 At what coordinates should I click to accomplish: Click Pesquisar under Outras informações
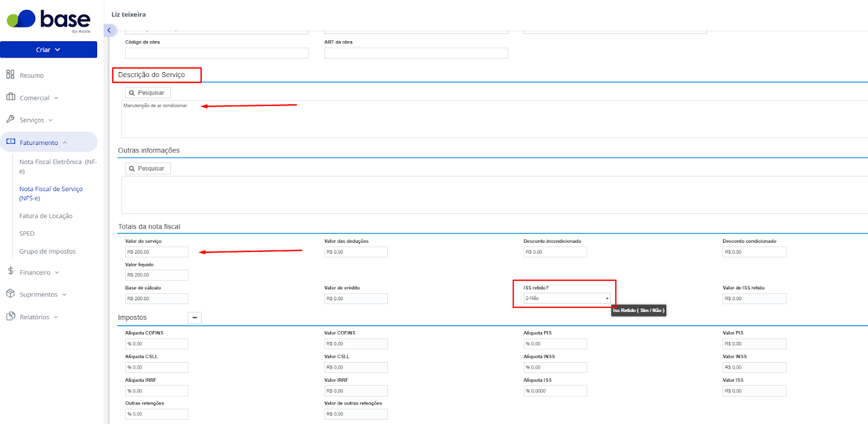tap(148, 169)
